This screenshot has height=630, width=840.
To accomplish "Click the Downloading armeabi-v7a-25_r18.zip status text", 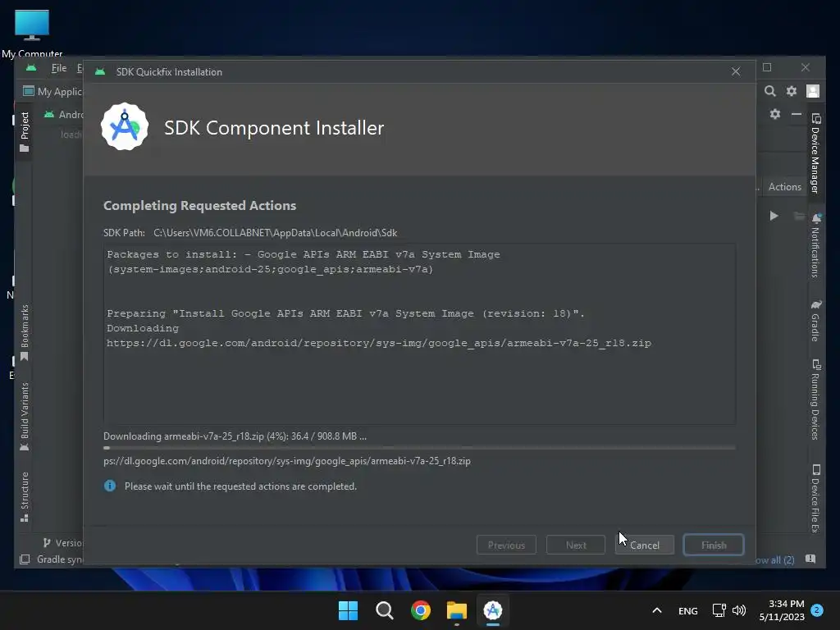I will click(x=235, y=436).
